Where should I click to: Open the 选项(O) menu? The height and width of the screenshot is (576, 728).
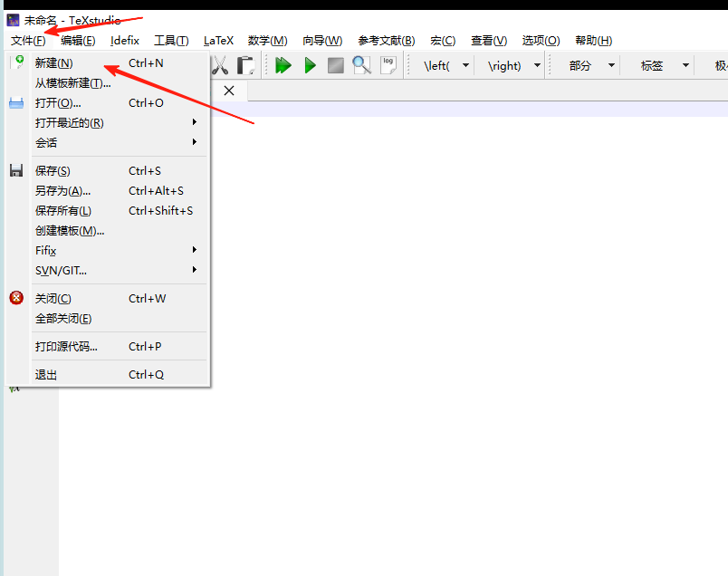pos(541,41)
